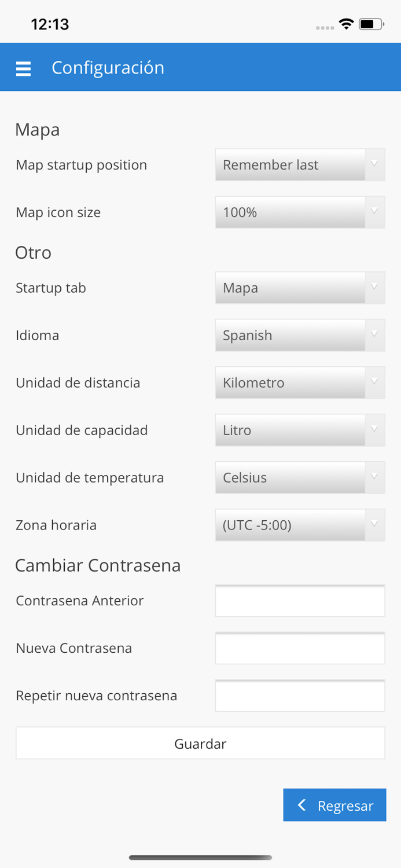
Task: Select the Configuración title bar
Action: [108, 68]
